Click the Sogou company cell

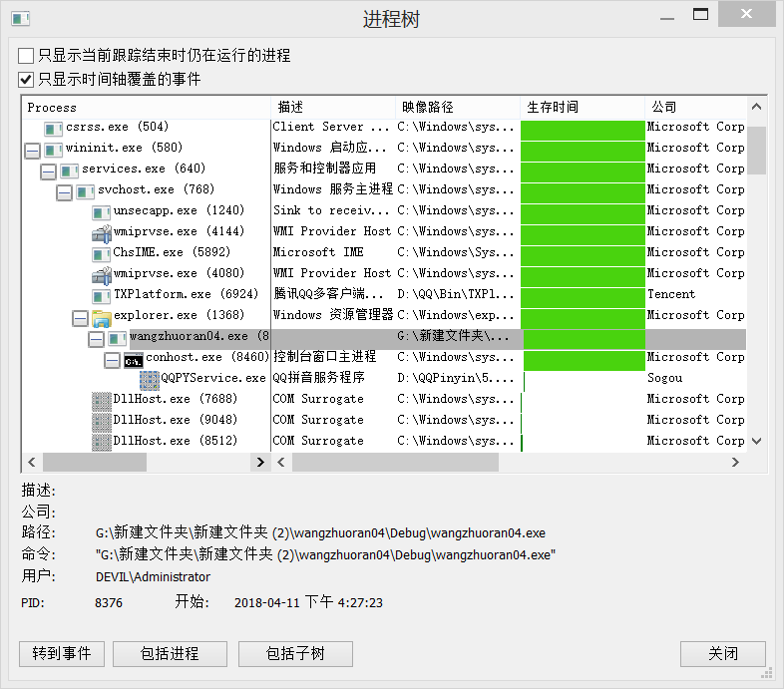(664, 378)
